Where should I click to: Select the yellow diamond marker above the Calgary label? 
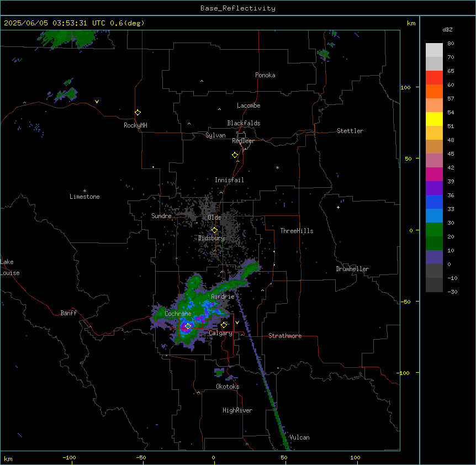tap(224, 325)
